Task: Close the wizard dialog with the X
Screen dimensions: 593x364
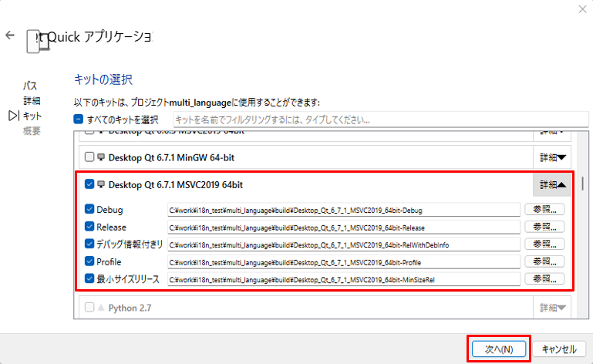Action: point(581,9)
